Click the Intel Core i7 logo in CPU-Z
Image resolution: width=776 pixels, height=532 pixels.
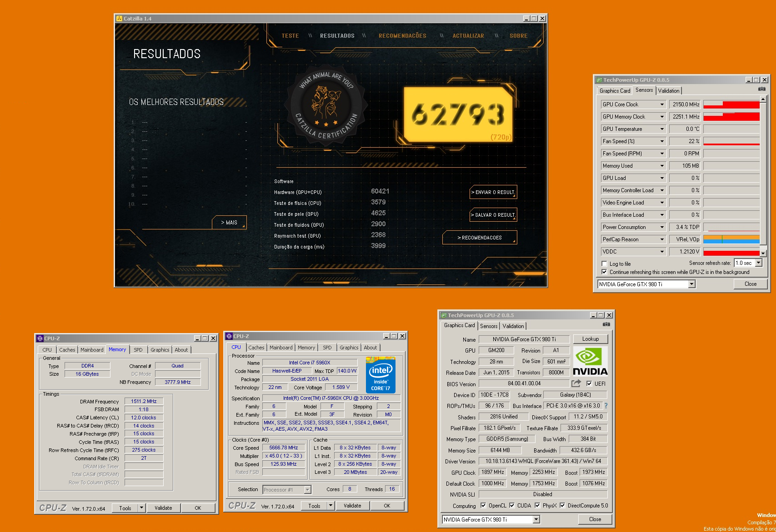pyautogui.click(x=380, y=375)
